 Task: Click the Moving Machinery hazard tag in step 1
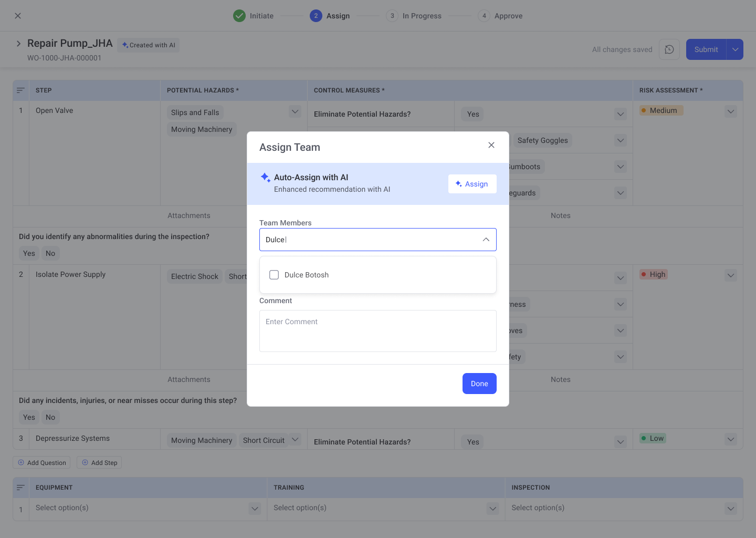(202, 129)
